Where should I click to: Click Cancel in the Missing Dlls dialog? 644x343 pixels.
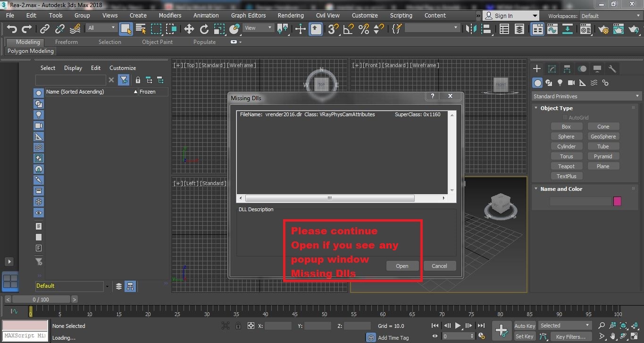tap(439, 266)
